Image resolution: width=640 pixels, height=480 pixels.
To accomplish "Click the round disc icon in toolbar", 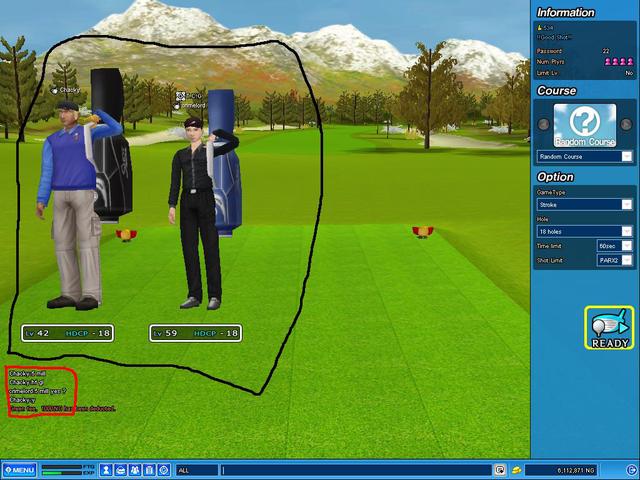I will tap(162, 469).
